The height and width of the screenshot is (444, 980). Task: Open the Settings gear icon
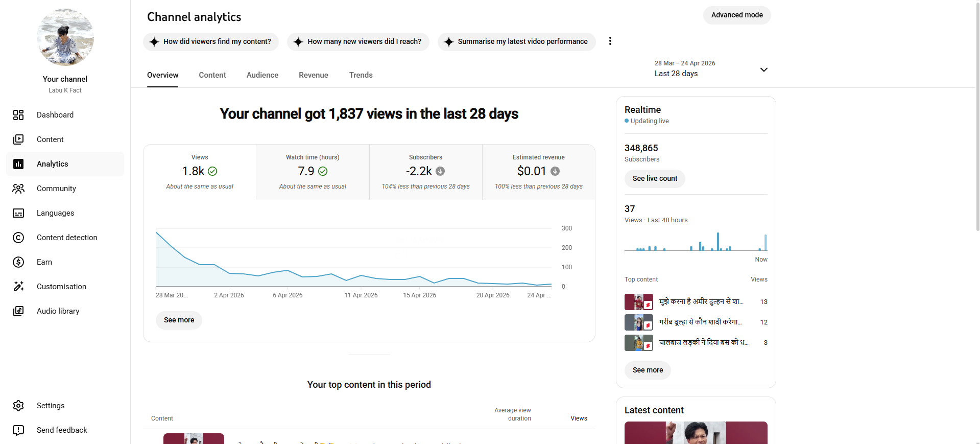click(x=18, y=406)
